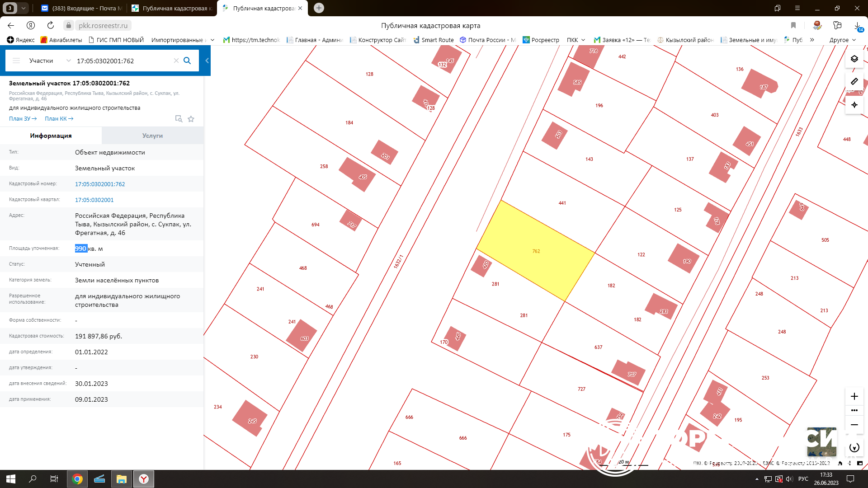
Task: Zoom in the cadastral map
Action: [854, 396]
